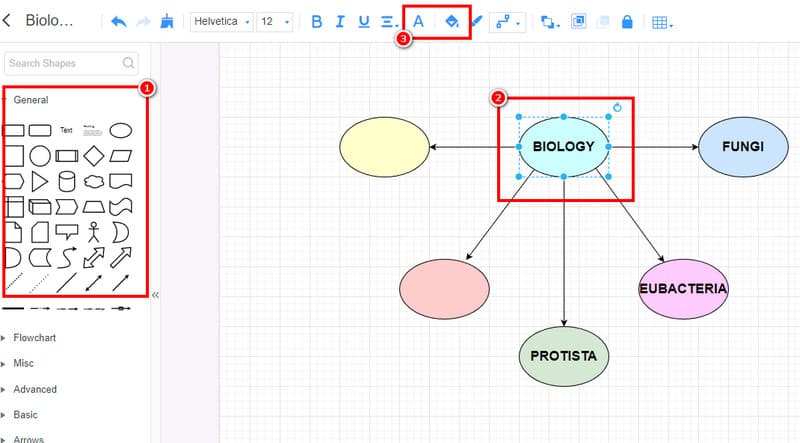This screenshot has height=443, width=800.
Task: Open the insert table dropdown
Action: tap(660, 22)
